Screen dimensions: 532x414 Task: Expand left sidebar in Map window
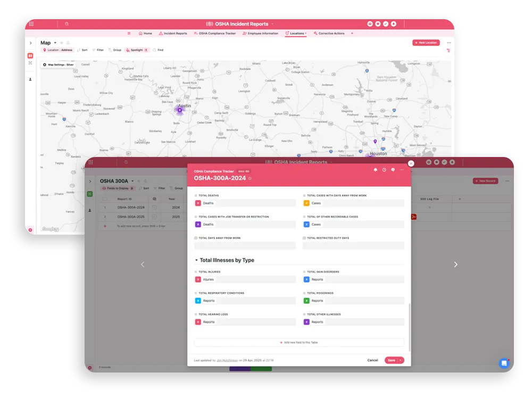tap(30, 43)
